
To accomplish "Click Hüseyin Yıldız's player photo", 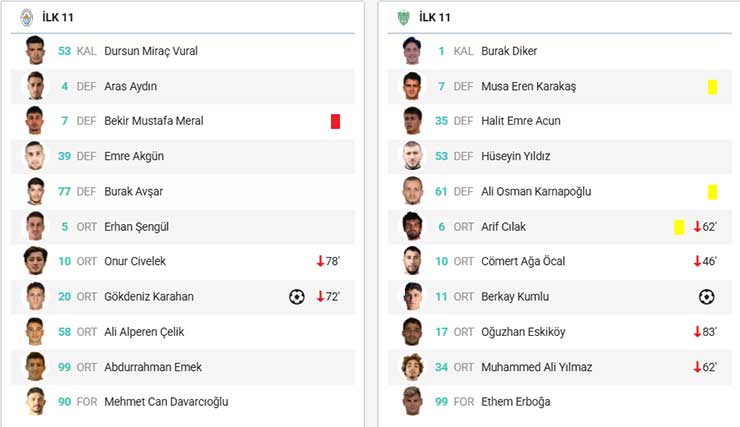I will (413, 156).
